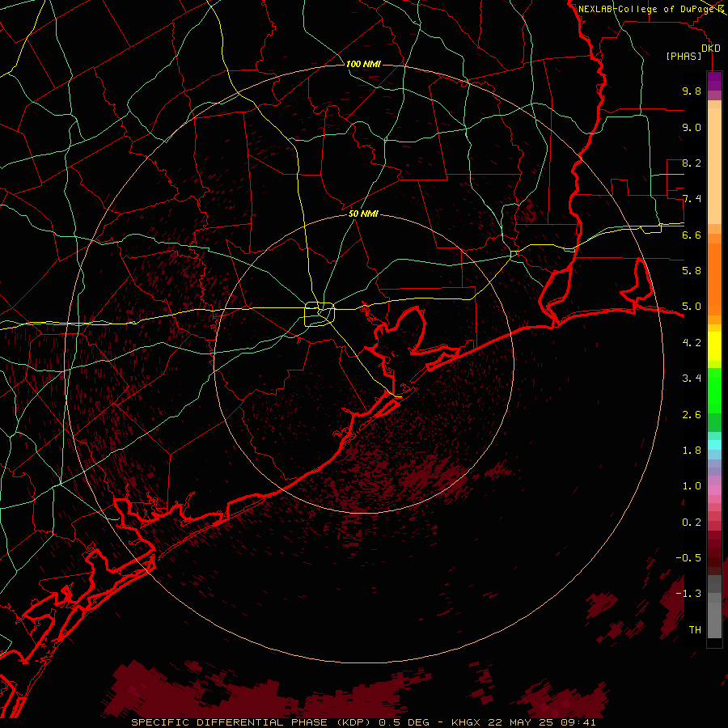Image resolution: width=728 pixels, height=728 pixels.
Task: Click "0.5 DEG" elevation text in caption
Action: pyautogui.click(x=405, y=722)
